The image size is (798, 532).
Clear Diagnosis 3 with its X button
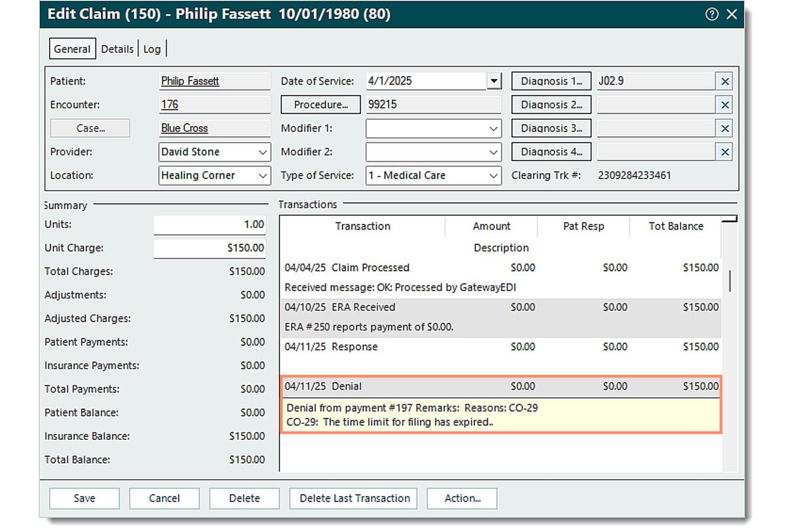(725, 128)
